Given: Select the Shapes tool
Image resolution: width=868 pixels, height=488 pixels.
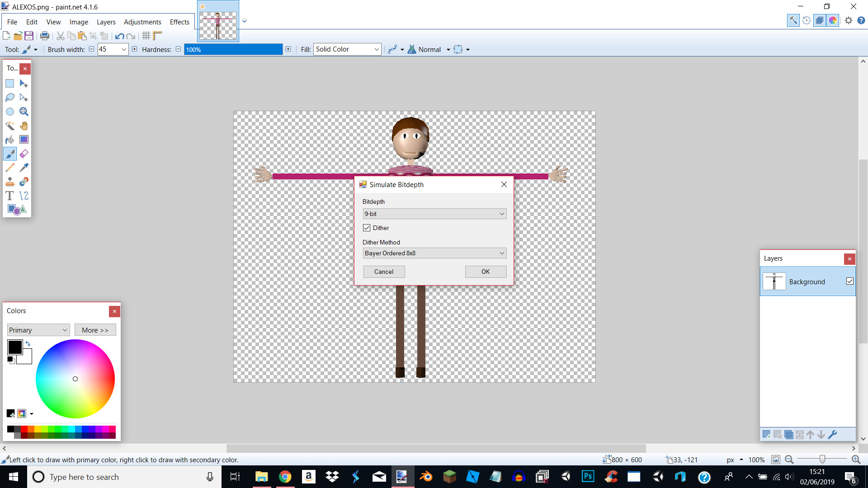Looking at the screenshot, I should [x=17, y=210].
